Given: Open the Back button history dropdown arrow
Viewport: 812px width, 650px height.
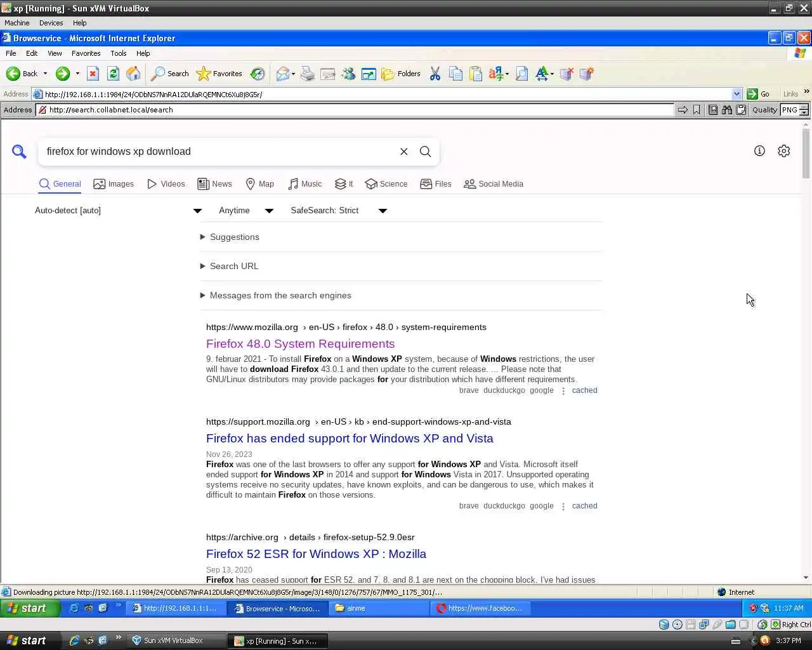Looking at the screenshot, I should click(45, 74).
